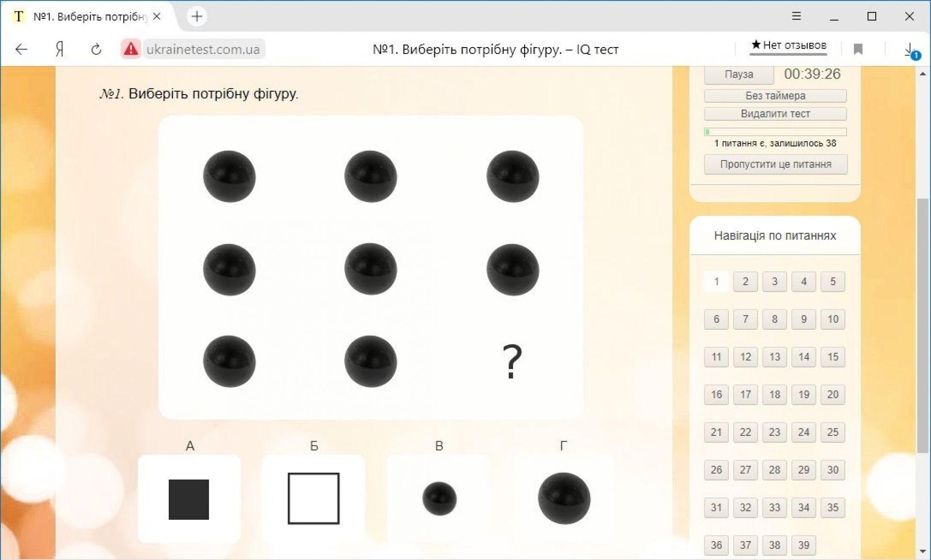Click the Без таймера button
The width and height of the screenshot is (931, 560).
coord(775,96)
